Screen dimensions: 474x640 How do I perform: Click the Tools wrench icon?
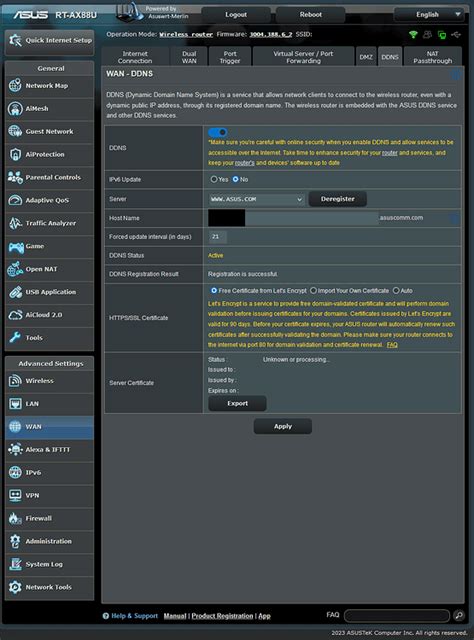tap(15, 338)
